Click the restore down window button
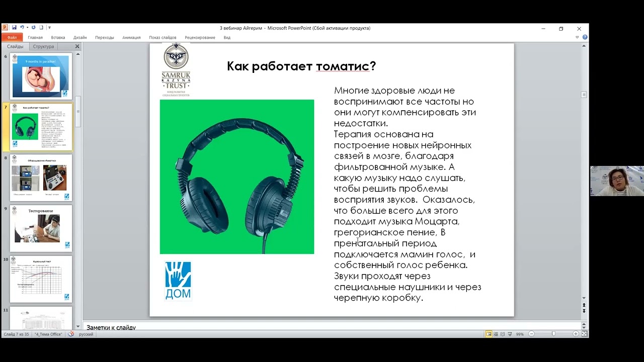644x362 pixels. pos(561,29)
